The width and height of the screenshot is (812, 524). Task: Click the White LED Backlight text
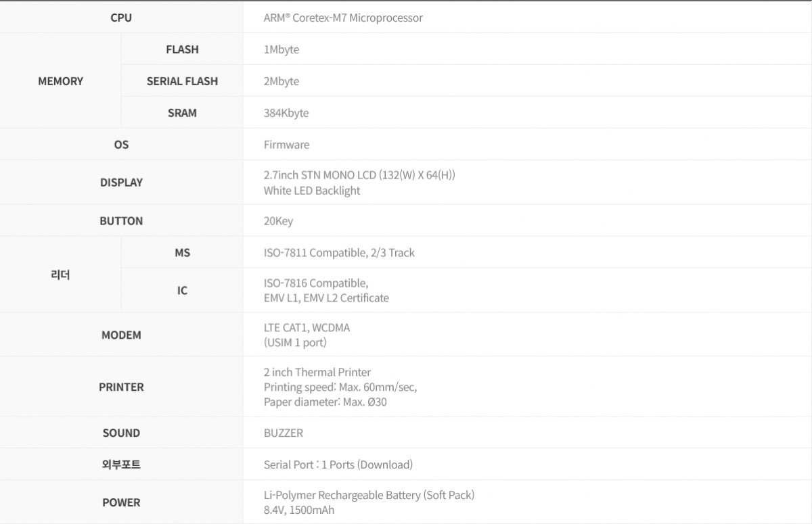coord(312,191)
